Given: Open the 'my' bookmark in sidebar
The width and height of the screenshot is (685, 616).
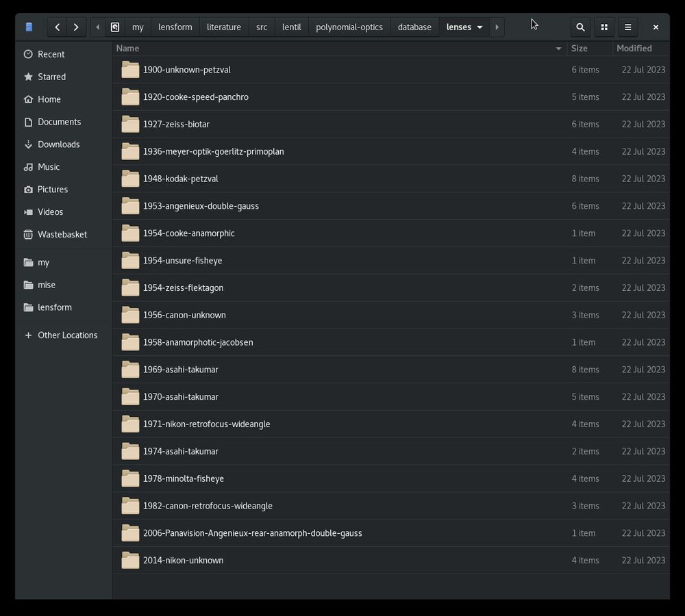Looking at the screenshot, I should pos(63,262).
